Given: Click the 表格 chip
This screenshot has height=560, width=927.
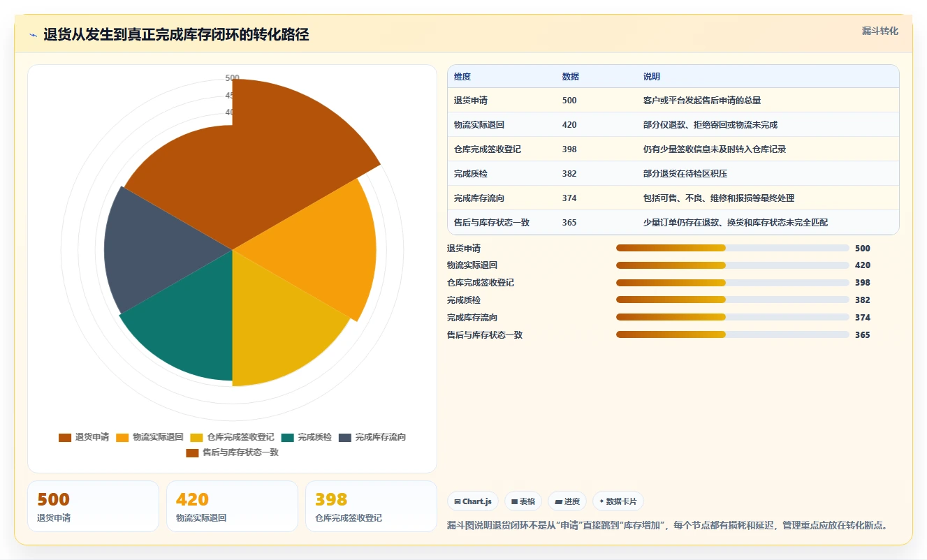Looking at the screenshot, I should (x=523, y=501).
